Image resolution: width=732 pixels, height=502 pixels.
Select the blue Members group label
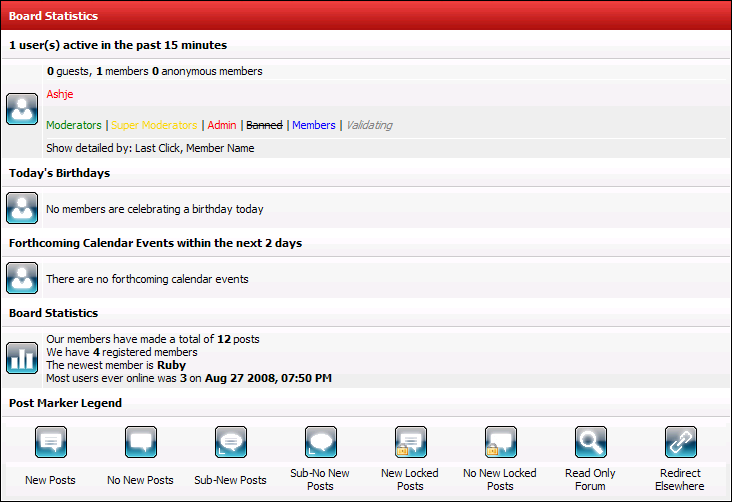click(x=313, y=125)
